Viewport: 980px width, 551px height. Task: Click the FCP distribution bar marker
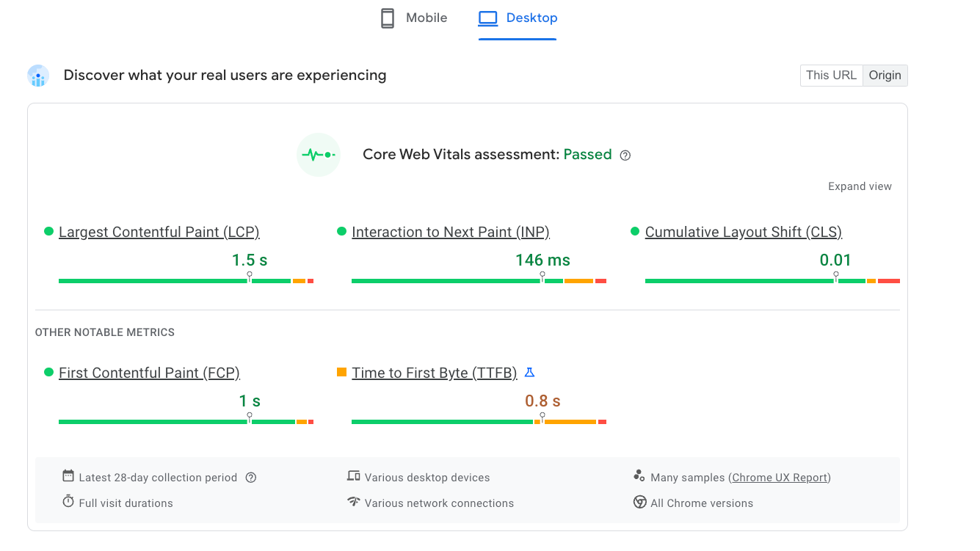point(250,417)
